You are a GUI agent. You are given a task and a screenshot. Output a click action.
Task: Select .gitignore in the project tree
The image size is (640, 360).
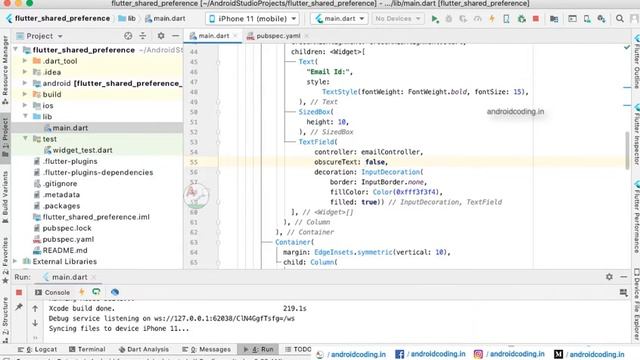coord(60,183)
